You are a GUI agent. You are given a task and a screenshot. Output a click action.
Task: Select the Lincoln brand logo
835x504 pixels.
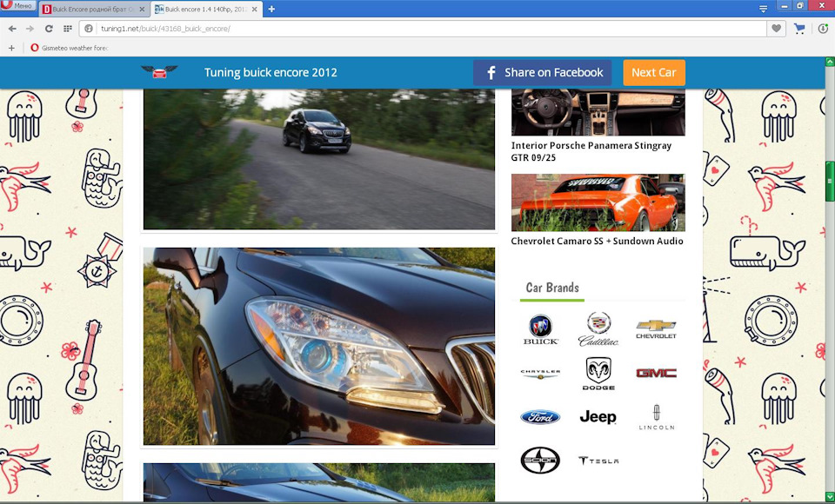657,418
